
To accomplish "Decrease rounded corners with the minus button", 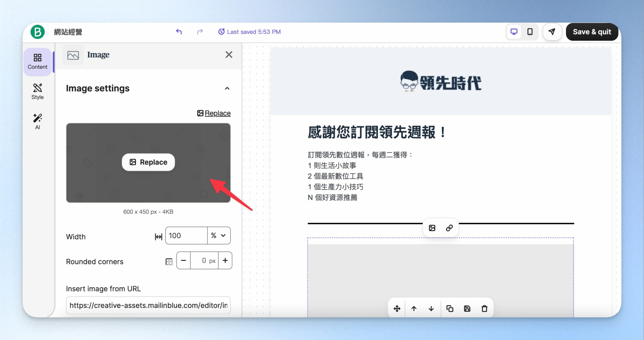I will click(184, 260).
